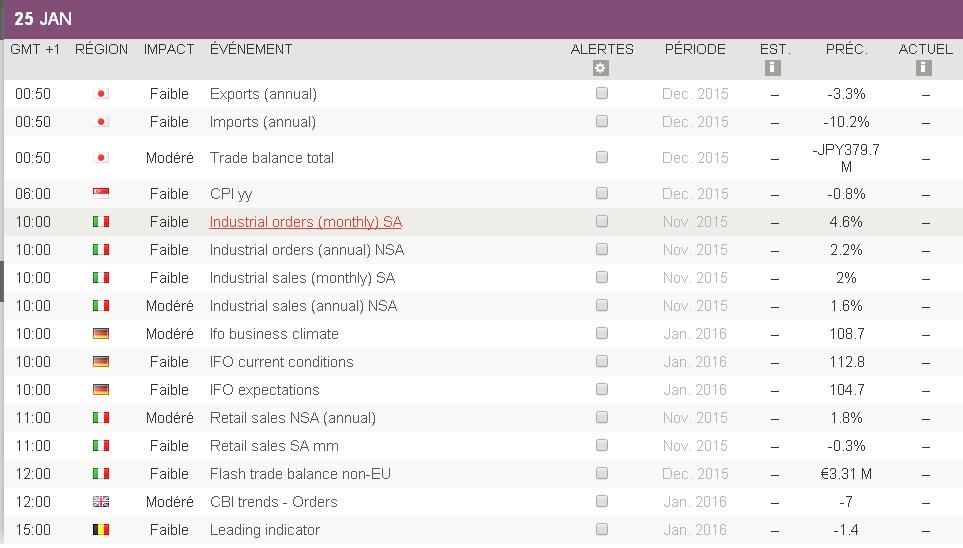Enable alert for Exports (annual)
This screenshot has width=963, height=548.
602,93
